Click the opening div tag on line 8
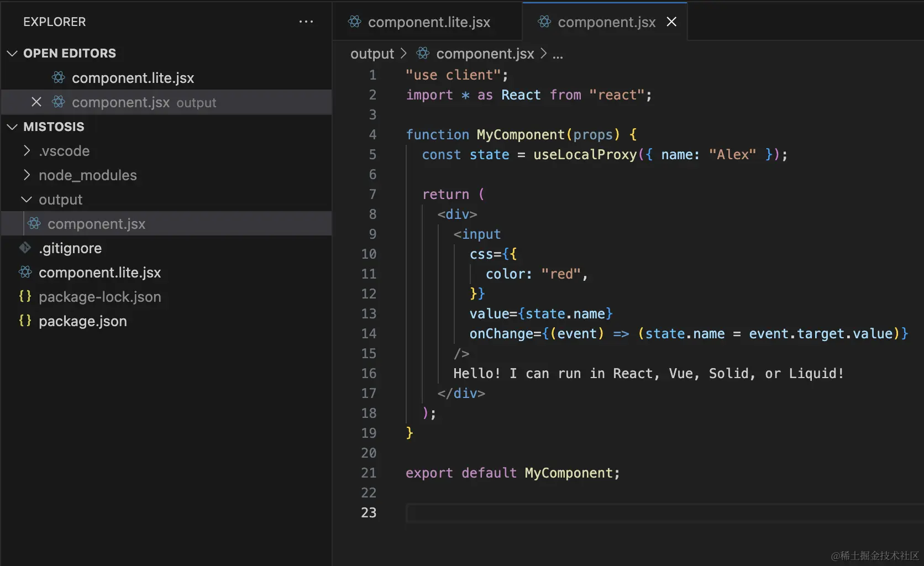 (x=457, y=214)
